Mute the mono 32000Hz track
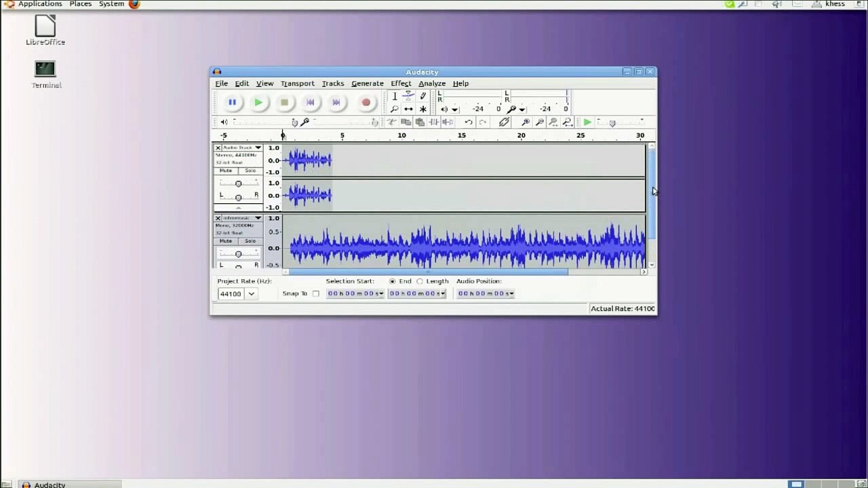 click(x=226, y=241)
